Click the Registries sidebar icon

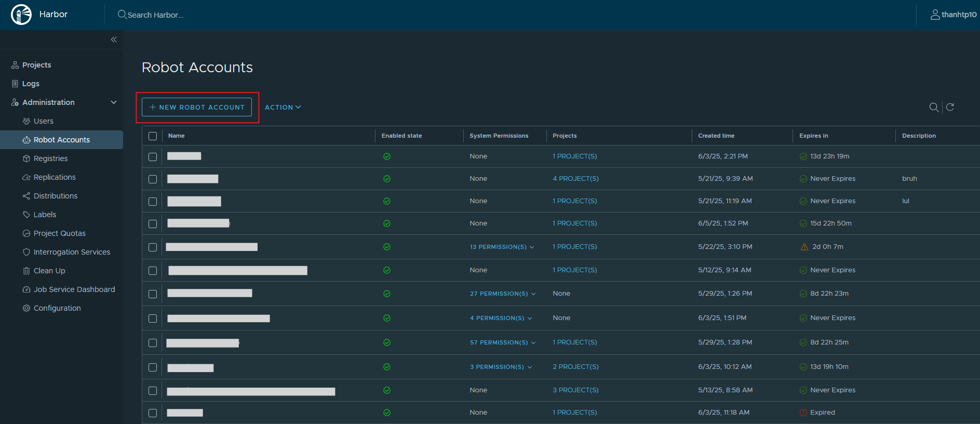[x=26, y=158]
